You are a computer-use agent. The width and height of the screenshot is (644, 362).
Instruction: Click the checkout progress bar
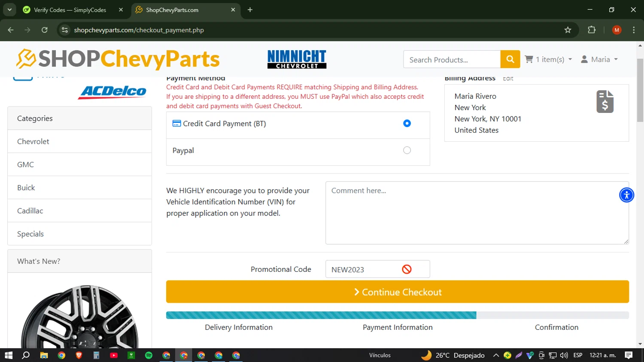pos(398,315)
